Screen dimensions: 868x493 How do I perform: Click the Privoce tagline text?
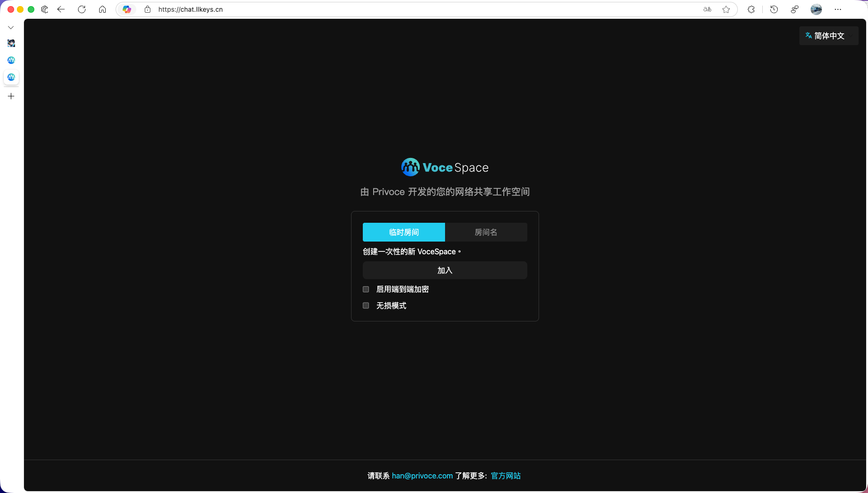(x=445, y=192)
